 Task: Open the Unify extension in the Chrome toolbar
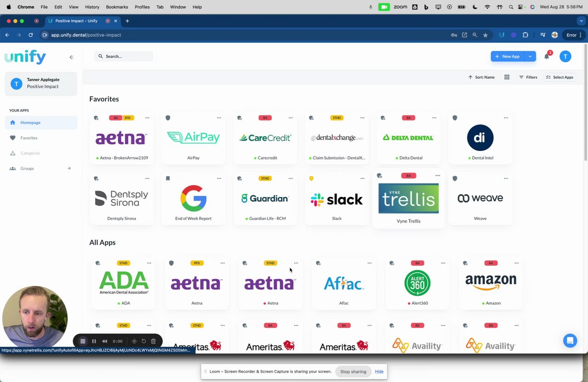click(502, 35)
